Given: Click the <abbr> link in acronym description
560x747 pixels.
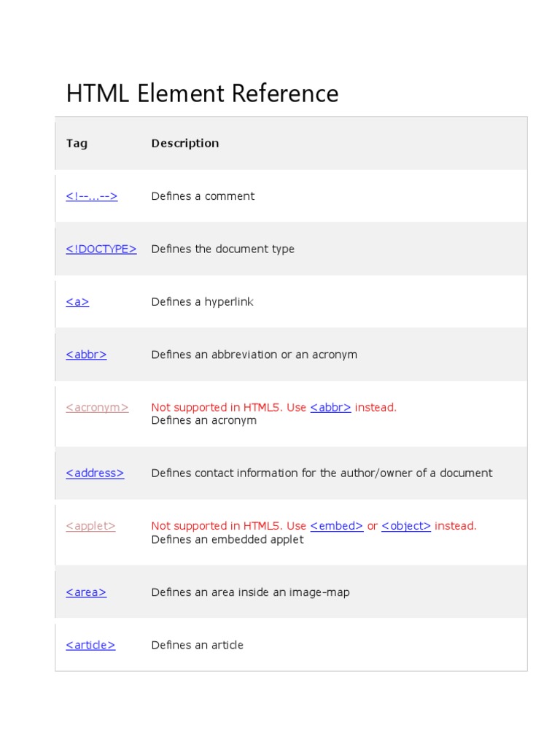Looking at the screenshot, I should pos(330,408).
